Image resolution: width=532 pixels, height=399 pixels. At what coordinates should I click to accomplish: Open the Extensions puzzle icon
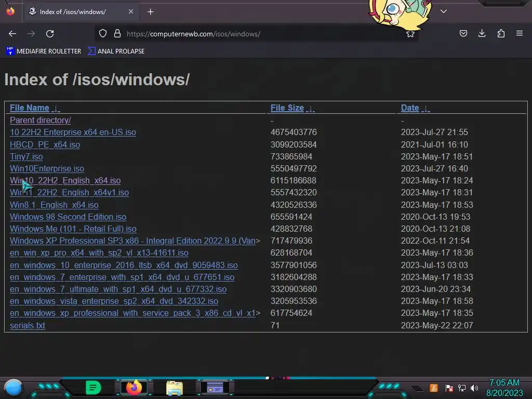tap(501, 33)
